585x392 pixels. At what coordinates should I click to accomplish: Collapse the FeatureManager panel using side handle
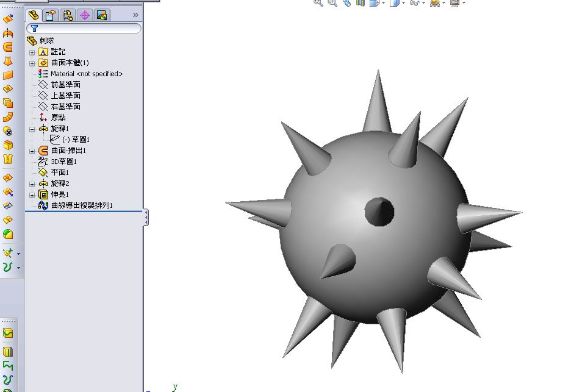point(146,218)
